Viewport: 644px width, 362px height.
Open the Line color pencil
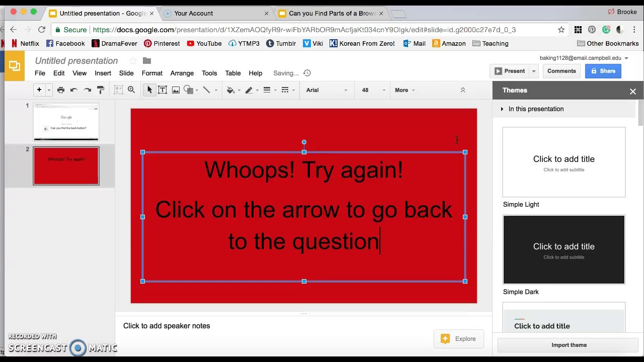pyautogui.click(x=249, y=90)
